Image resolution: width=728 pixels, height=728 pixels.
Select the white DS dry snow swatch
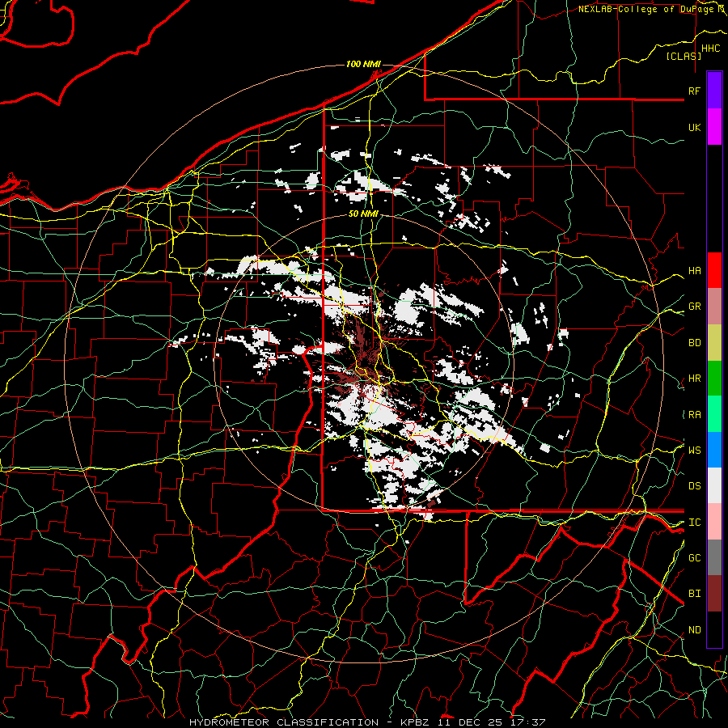[714, 485]
